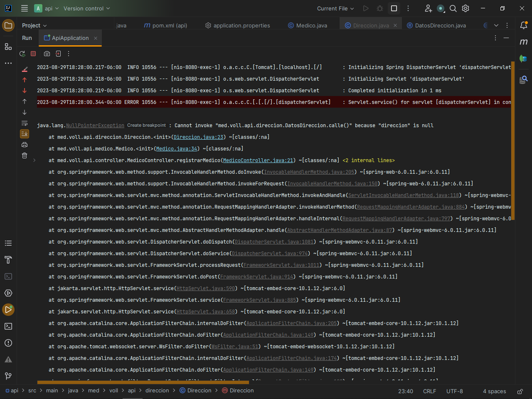This screenshot has width=532, height=399.
Task: Close the Direccion.java editor tab
Action: pos(395,25)
